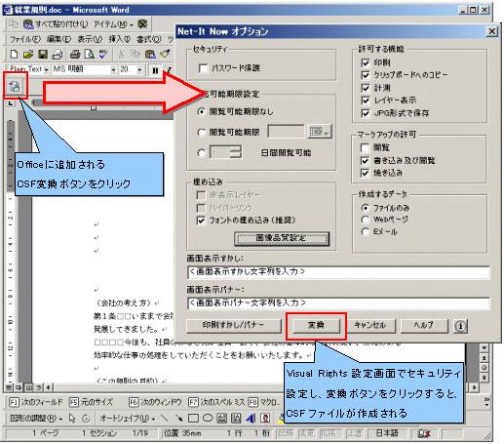This screenshot has width=504, height=444.
Task: Uncheck クリップボードへのコピー checkbox
Action: [x=366, y=75]
